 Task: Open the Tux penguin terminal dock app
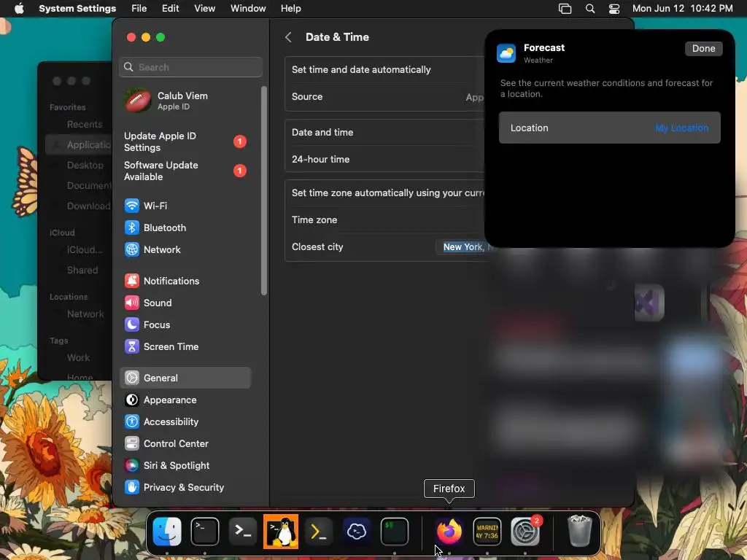point(281,532)
